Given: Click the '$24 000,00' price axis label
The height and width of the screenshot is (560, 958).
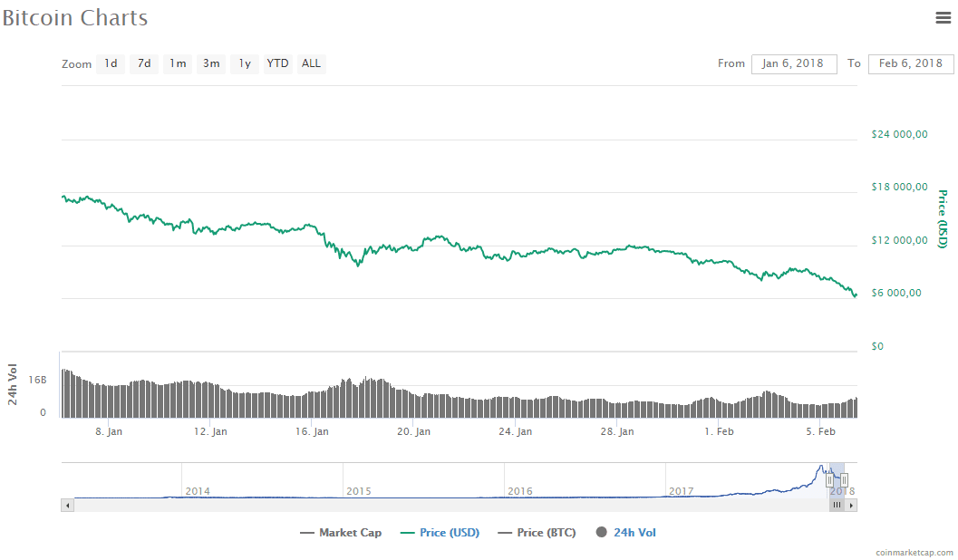Looking at the screenshot, I should tap(899, 134).
